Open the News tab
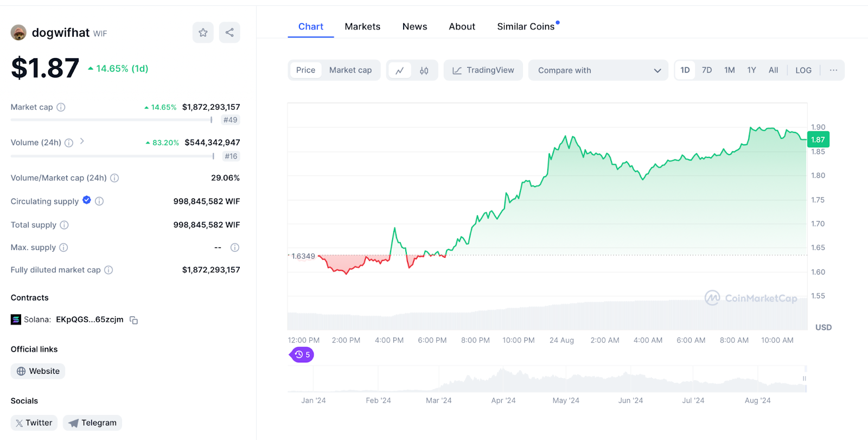The width and height of the screenshot is (868, 440). pyautogui.click(x=414, y=27)
